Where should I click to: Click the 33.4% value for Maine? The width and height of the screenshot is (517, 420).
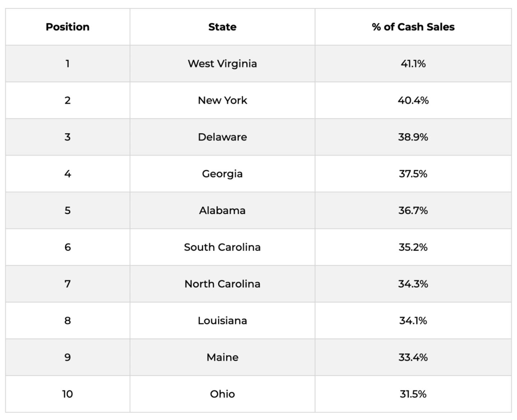click(413, 357)
